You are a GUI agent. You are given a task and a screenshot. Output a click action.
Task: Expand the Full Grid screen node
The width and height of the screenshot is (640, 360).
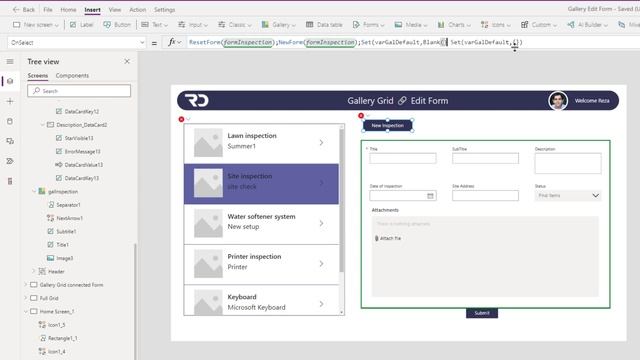26,298
